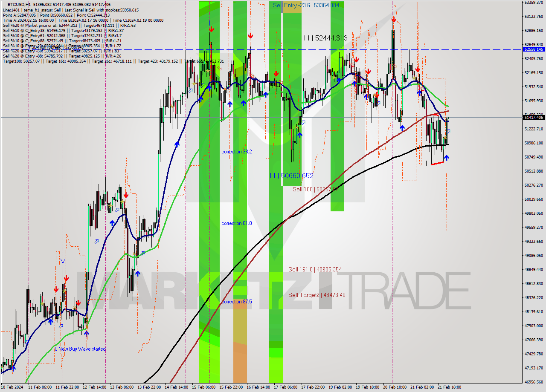The height and width of the screenshot is (392, 546).
Task: Click the 48139.610 price axis label
Action: 534,312
